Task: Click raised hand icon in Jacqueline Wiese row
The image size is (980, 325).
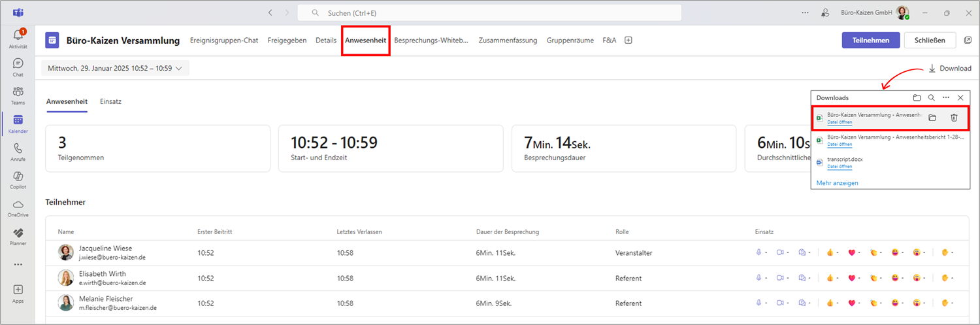Action: (x=945, y=252)
